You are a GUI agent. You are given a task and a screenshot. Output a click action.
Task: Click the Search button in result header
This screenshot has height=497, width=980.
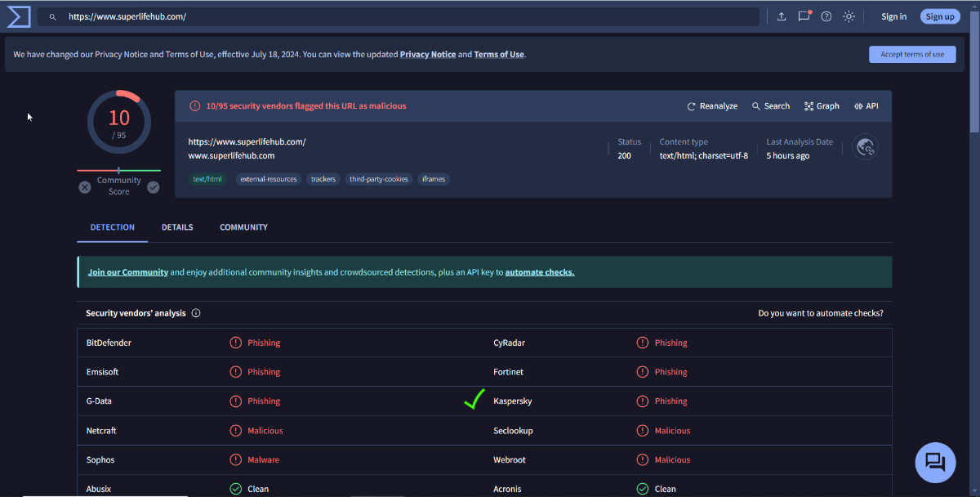(x=771, y=106)
